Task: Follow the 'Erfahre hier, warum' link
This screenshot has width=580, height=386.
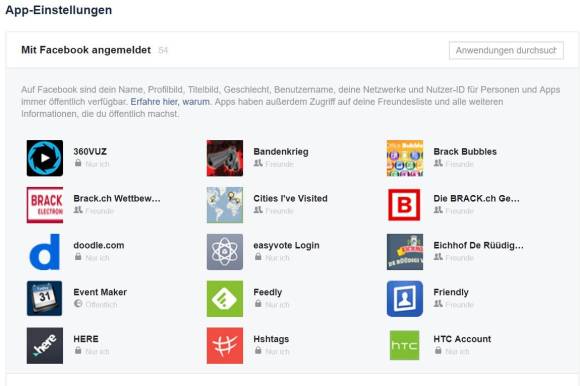Action: coord(170,102)
